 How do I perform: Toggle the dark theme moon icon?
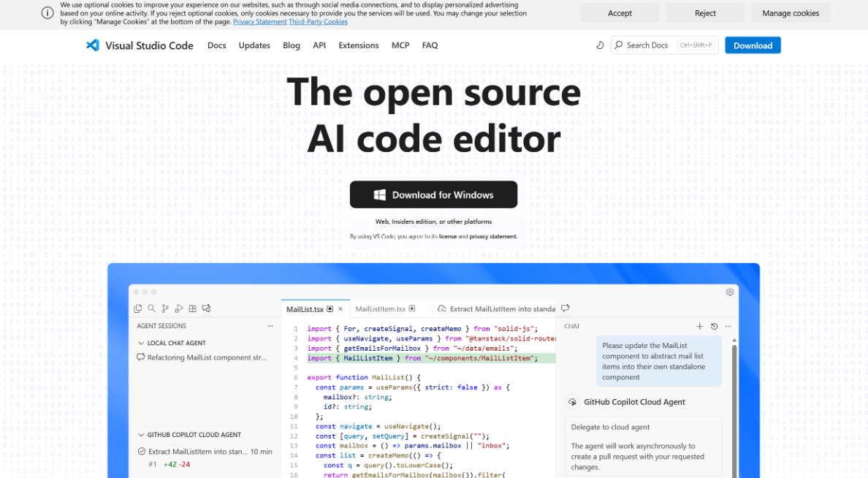tap(600, 45)
